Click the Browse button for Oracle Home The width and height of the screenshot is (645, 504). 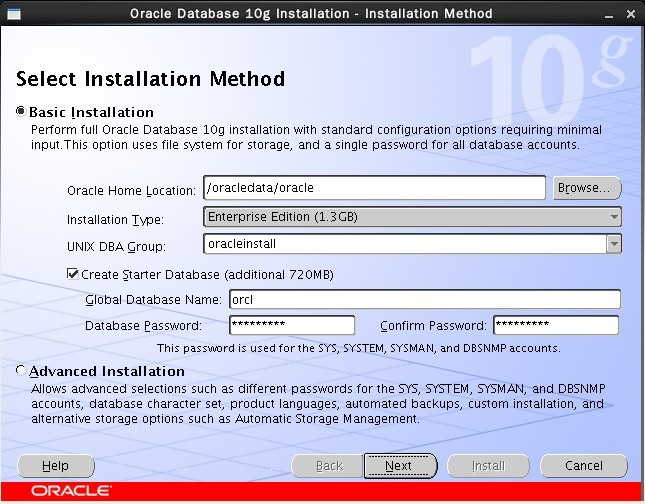(587, 188)
